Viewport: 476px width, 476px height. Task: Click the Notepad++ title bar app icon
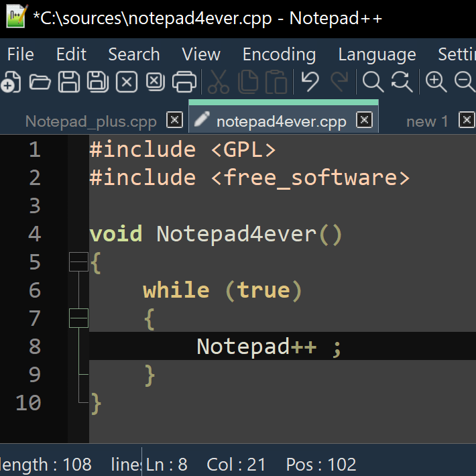(17, 16)
